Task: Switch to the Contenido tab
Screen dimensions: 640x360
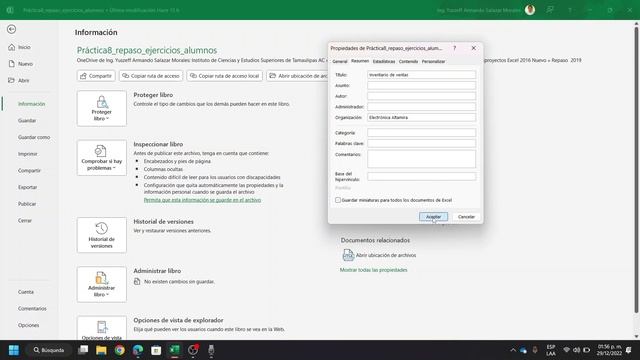Action: point(408,61)
